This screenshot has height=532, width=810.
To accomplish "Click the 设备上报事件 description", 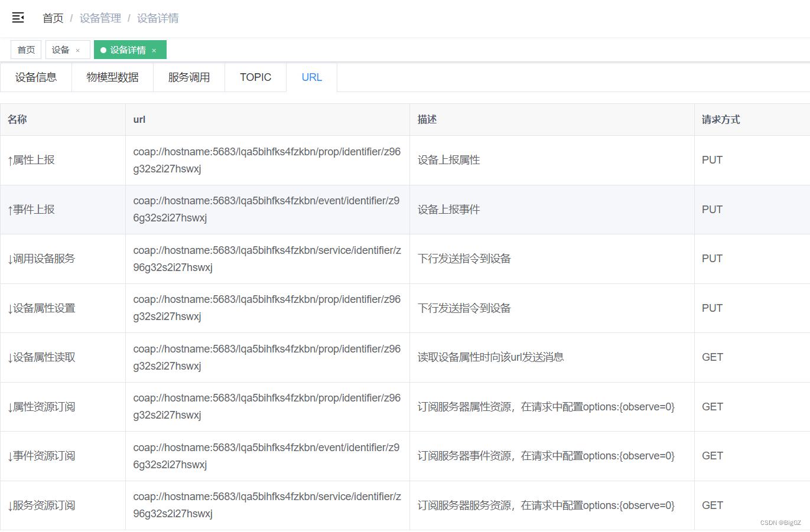I will click(448, 210).
